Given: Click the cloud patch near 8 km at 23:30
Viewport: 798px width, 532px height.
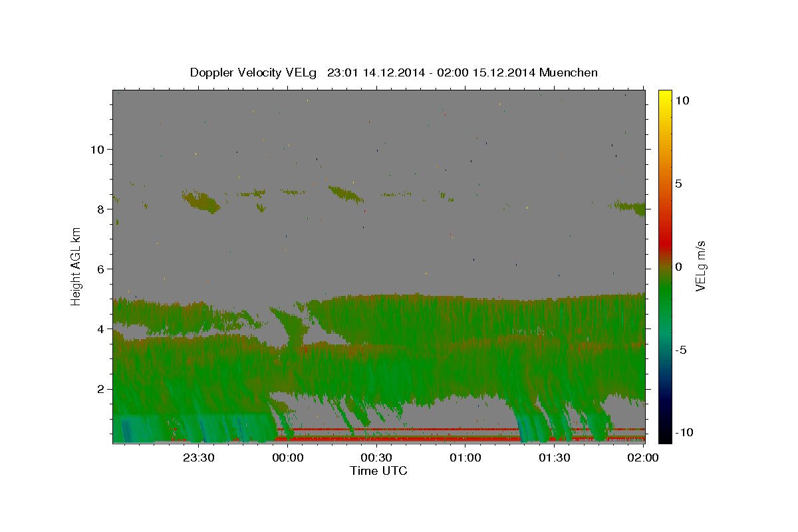Looking at the screenshot, I should 201,201.
